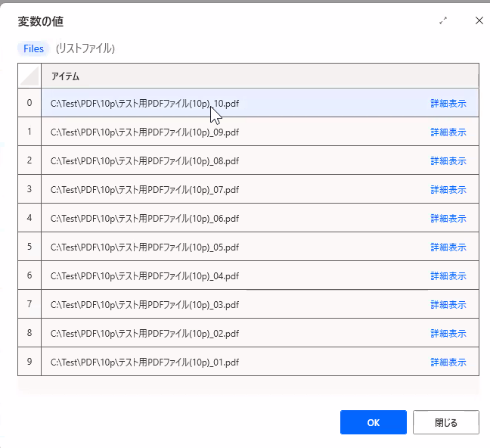Screen dimensions: 490x448
Task: Select the path ending in _10.pdf
Action: (x=144, y=104)
